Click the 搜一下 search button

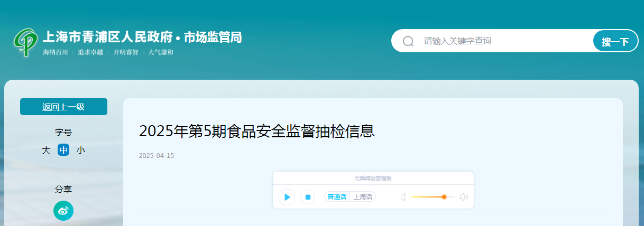(615, 41)
